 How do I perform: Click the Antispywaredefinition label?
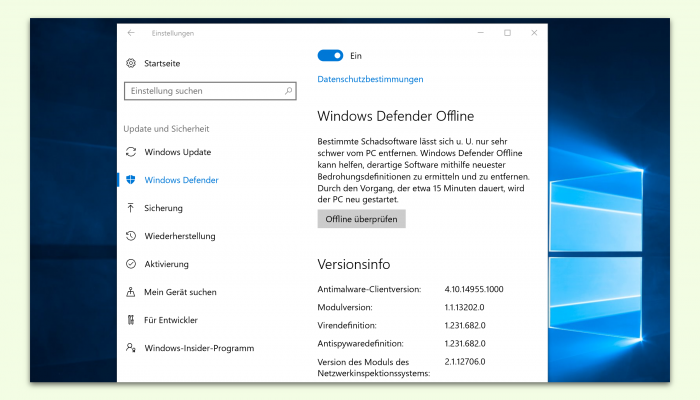click(x=360, y=343)
